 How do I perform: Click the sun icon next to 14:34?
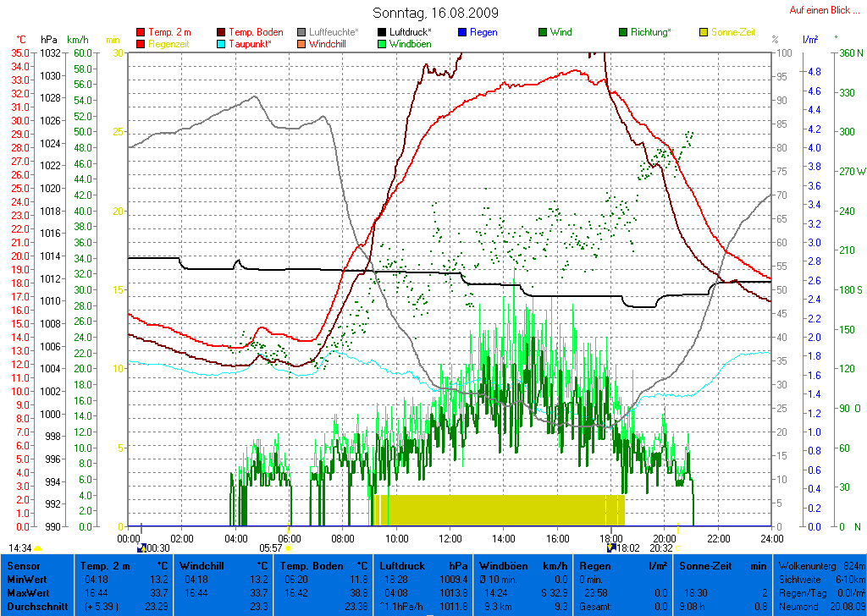38,548
